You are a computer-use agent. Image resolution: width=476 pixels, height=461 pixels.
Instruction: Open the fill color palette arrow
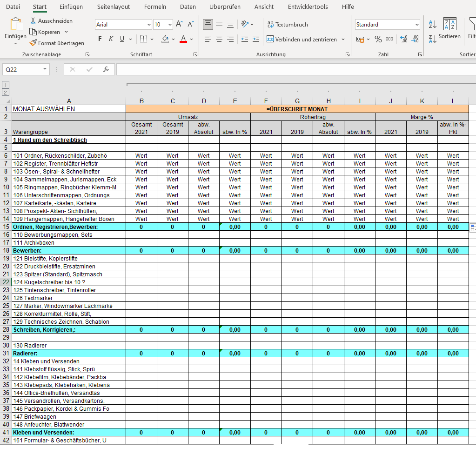point(174,39)
